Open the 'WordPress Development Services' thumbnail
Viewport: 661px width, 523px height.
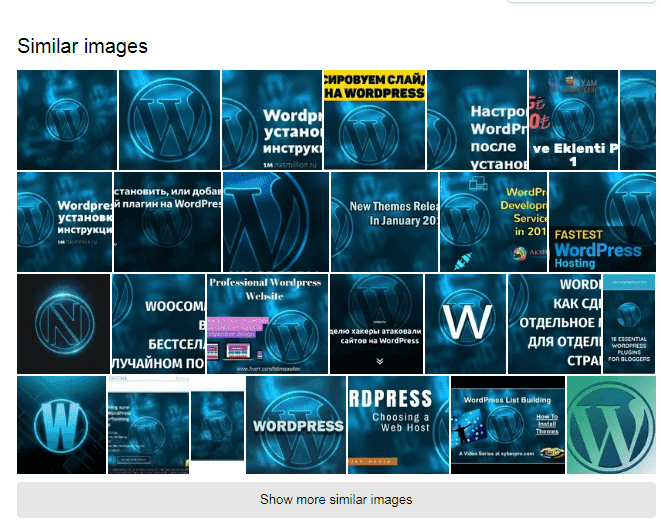[x=493, y=222]
